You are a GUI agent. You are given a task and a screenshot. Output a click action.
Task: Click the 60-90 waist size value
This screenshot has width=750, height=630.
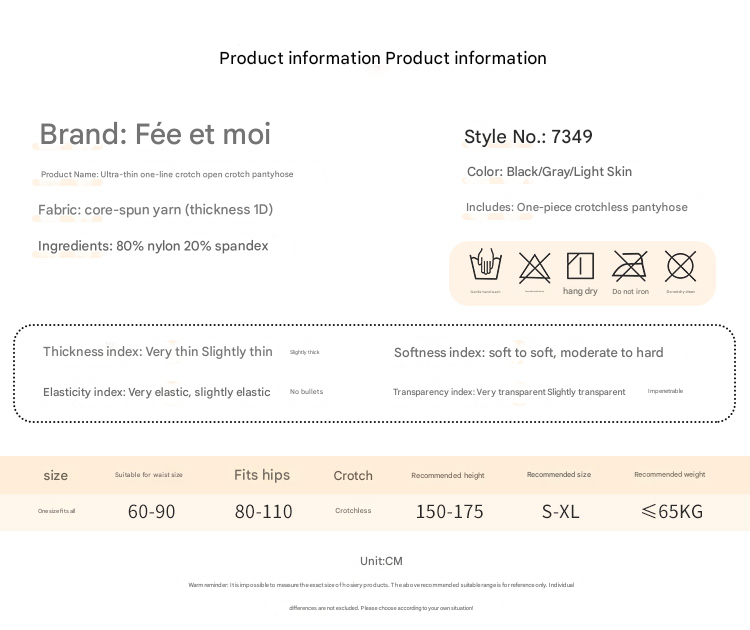(152, 511)
